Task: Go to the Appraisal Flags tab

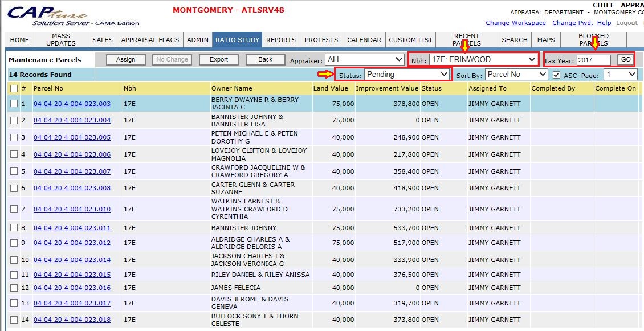Action: (150, 40)
